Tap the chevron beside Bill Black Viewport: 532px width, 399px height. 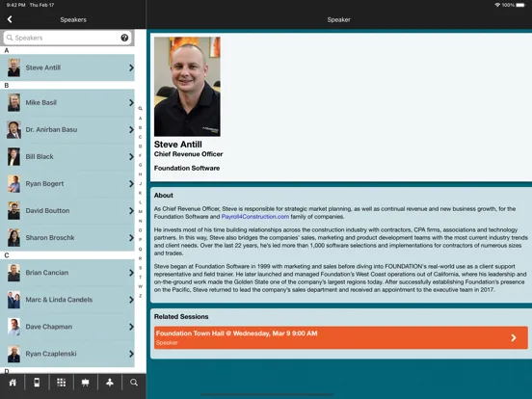tap(131, 157)
